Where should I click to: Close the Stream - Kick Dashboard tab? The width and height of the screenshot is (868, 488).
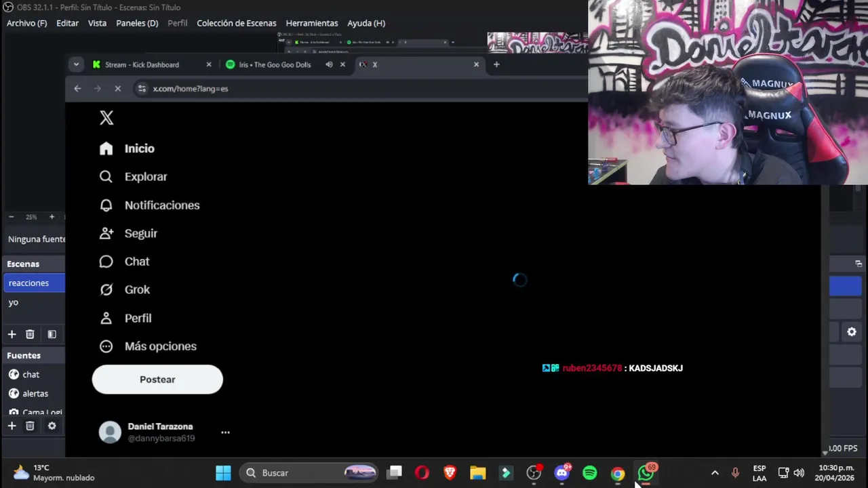coord(209,64)
